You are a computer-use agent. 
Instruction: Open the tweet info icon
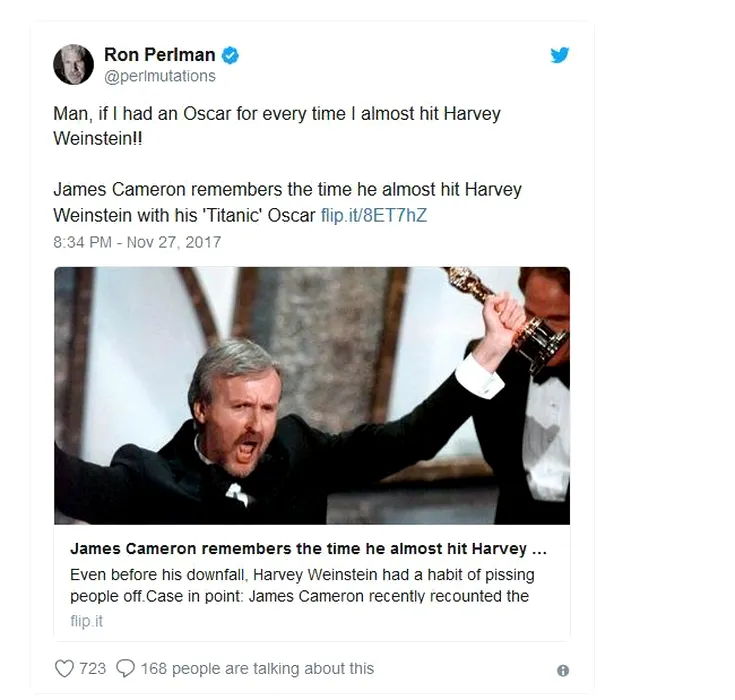(563, 670)
